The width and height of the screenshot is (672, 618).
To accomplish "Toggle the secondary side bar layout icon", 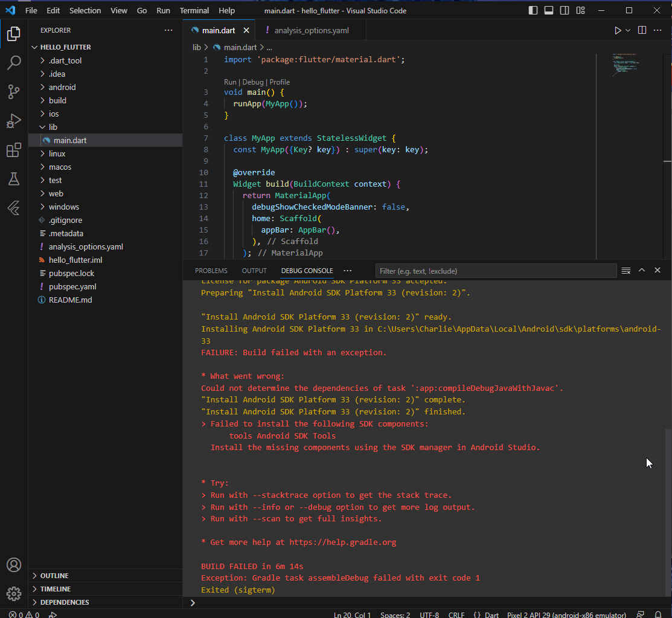I will click(565, 10).
